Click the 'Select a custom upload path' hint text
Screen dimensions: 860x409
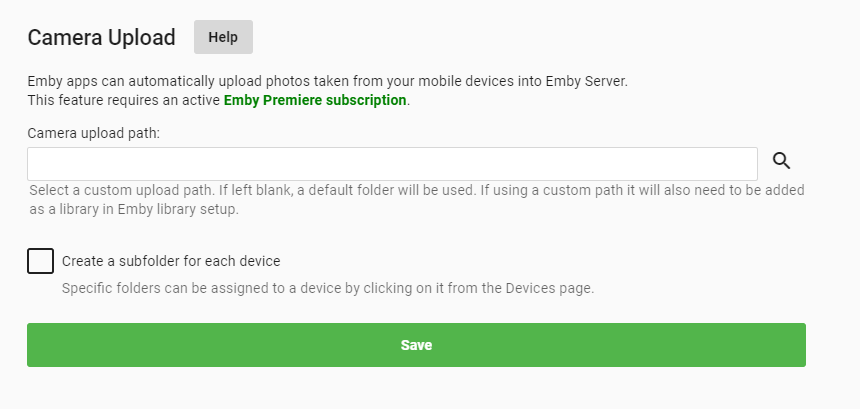tap(417, 200)
